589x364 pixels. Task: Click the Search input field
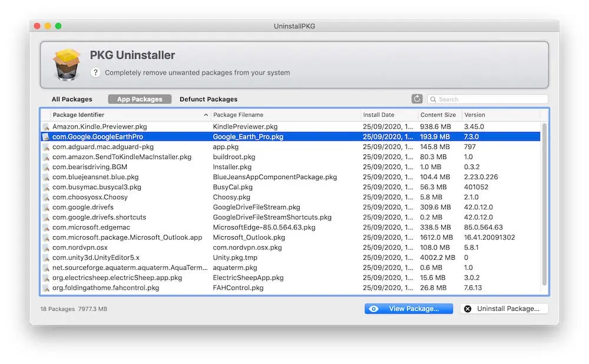[x=488, y=99]
